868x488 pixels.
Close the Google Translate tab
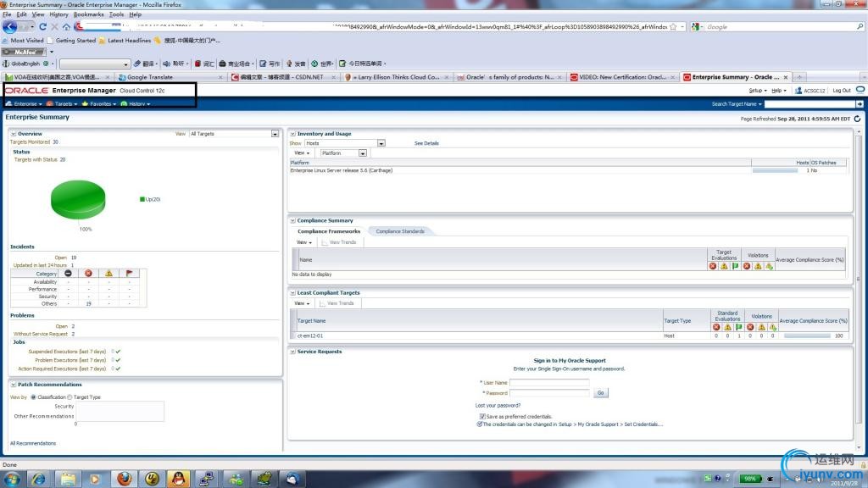(221, 77)
